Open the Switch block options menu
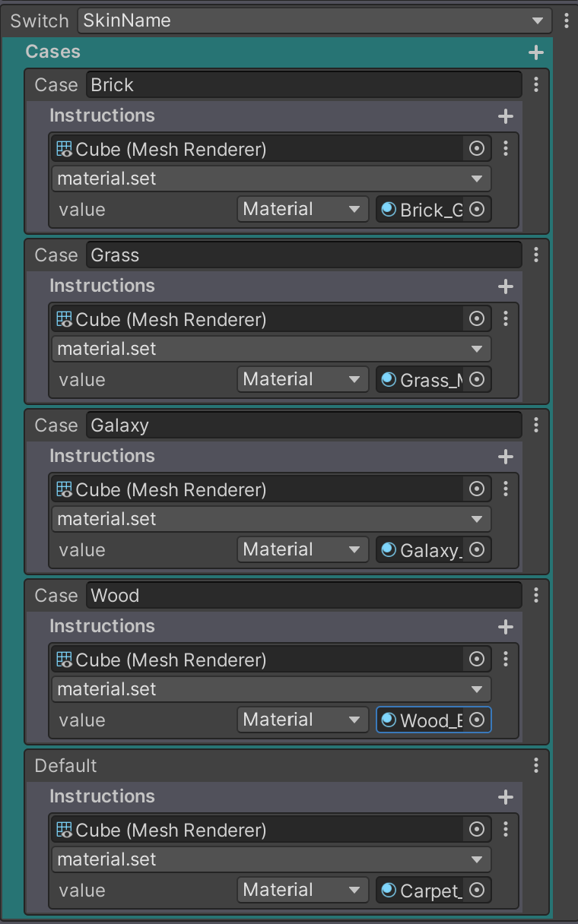 (x=567, y=21)
